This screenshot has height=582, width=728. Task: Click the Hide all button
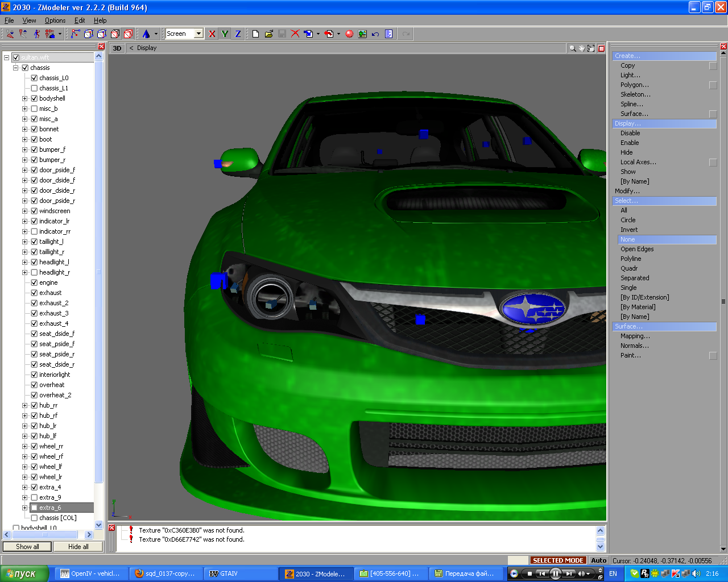78,547
